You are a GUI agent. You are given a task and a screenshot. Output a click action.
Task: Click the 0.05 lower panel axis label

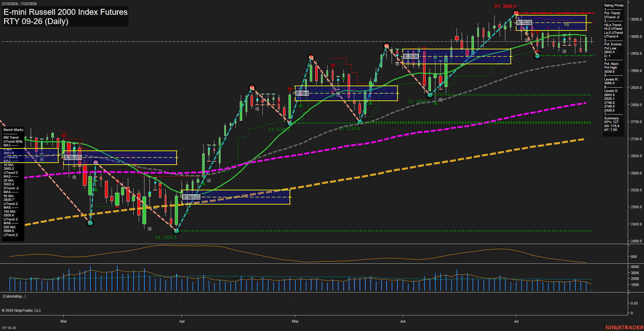(x=634, y=303)
